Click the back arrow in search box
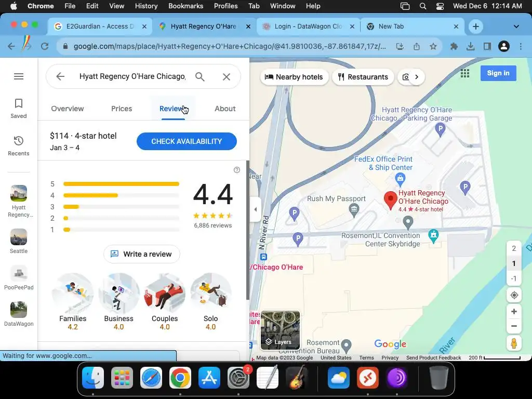532x399 pixels. (x=60, y=76)
